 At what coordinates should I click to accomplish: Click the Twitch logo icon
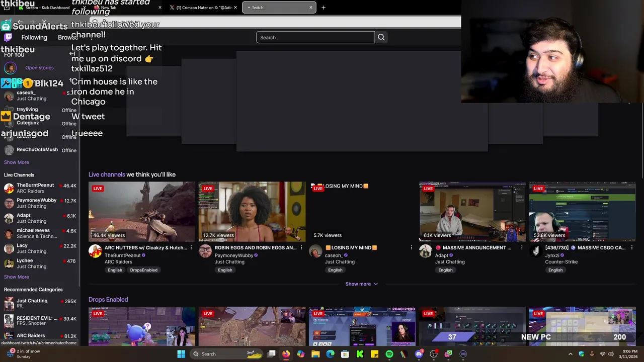pos(8,37)
